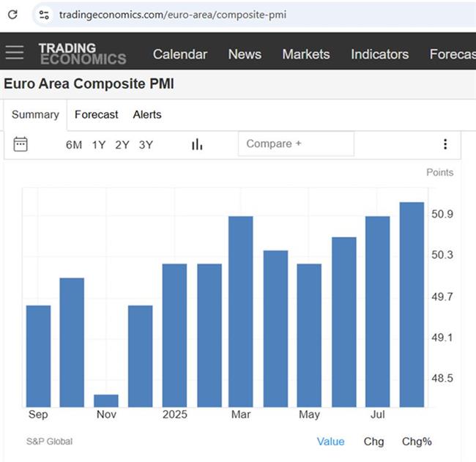This screenshot has height=462, width=476.
Task: Click the Trading Economics logo
Action: (82, 53)
